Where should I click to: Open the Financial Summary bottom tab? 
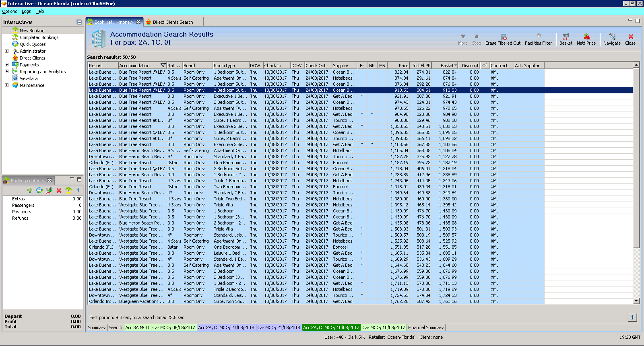point(425,327)
